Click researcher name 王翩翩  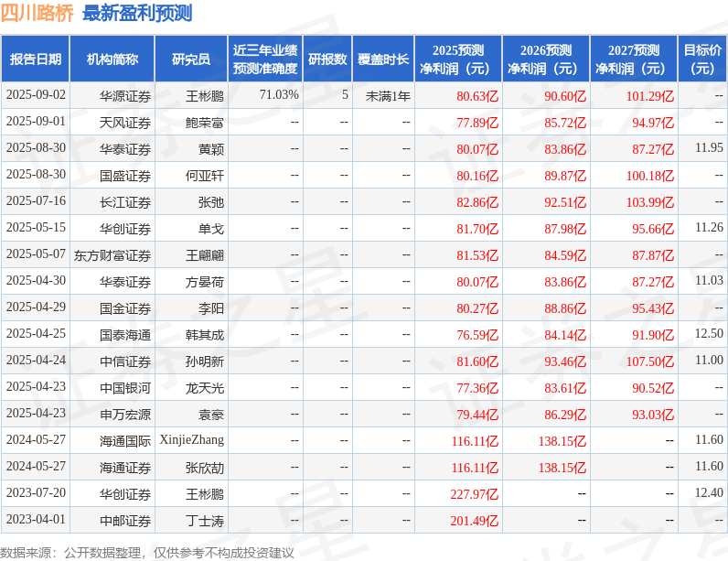204,255
